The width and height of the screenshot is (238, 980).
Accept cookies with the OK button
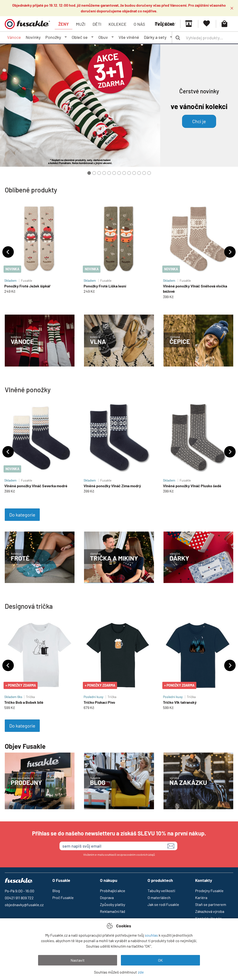click(160, 960)
